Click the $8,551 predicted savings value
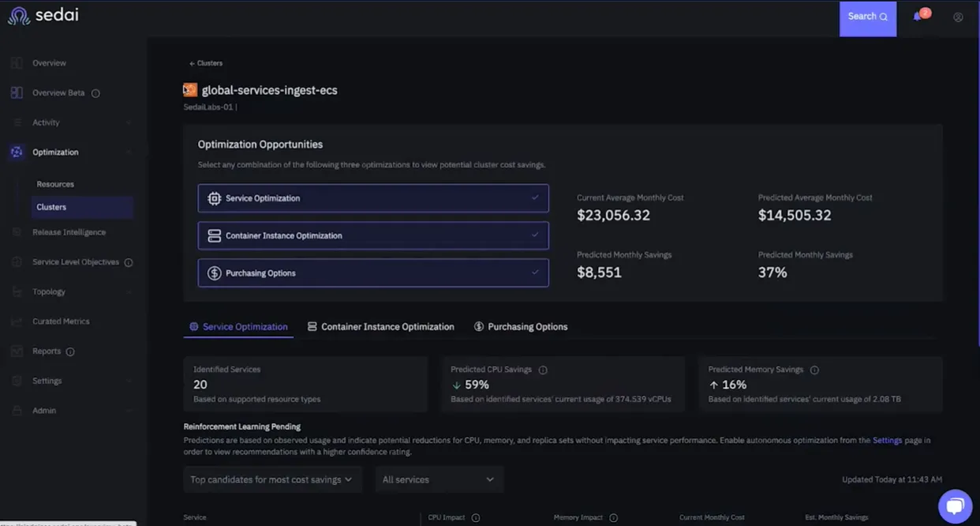Viewport: 980px width, 526px height. [x=599, y=272]
